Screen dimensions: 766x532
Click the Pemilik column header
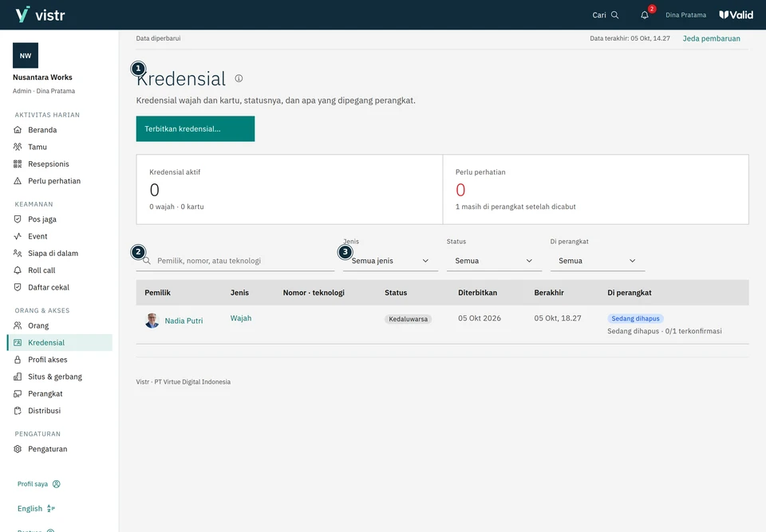point(158,293)
